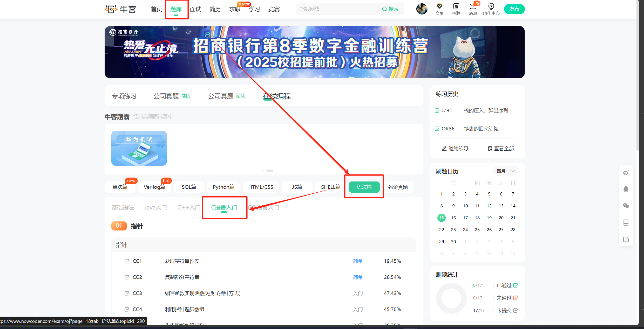Switch to C语言入门 sub-tab
The height and width of the screenshot is (329, 644).
coord(224,207)
